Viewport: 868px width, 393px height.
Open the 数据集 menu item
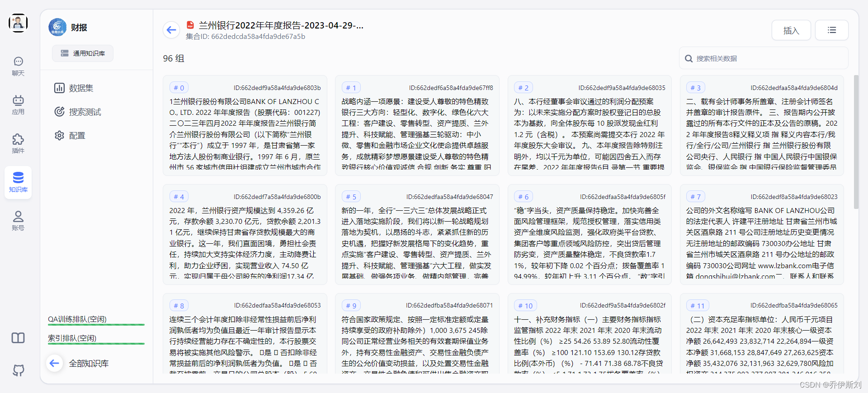74,88
